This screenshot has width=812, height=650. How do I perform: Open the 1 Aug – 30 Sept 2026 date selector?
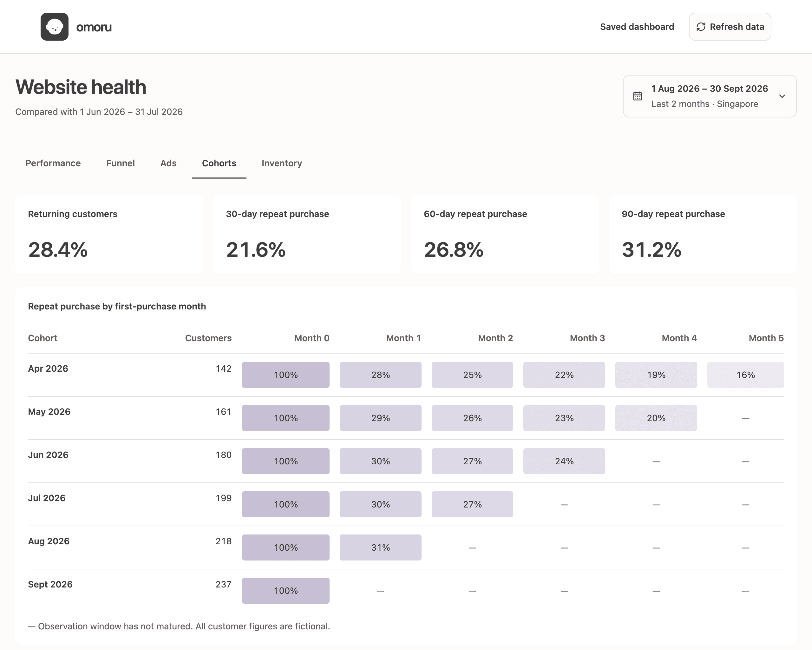(x=710, y=96)
